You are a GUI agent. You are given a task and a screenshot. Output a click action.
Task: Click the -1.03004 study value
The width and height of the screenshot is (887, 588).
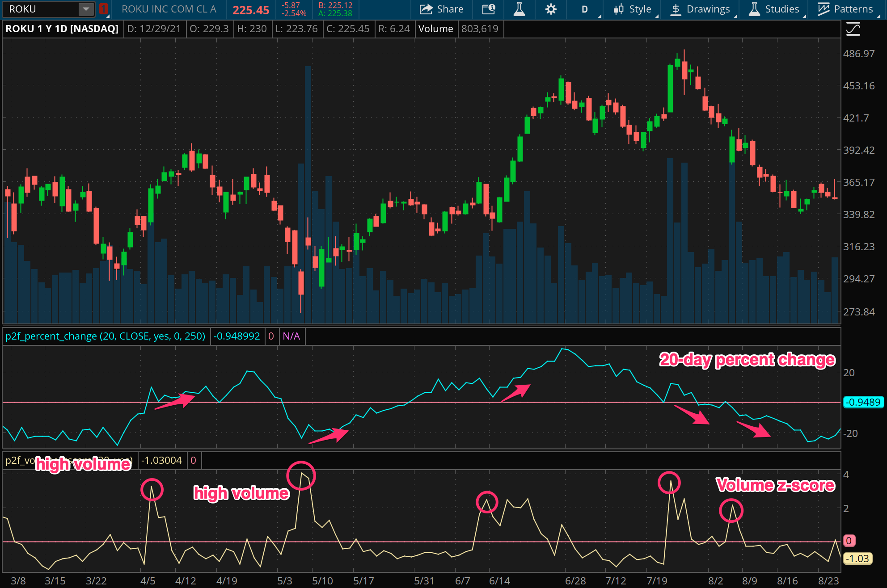click(x=161, y=460)
